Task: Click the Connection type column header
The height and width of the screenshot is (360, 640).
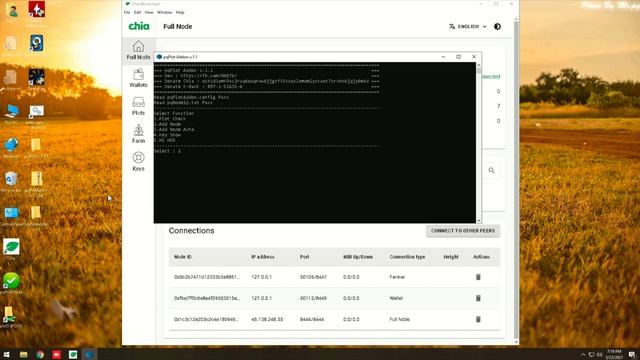Action: pos(407,257)
